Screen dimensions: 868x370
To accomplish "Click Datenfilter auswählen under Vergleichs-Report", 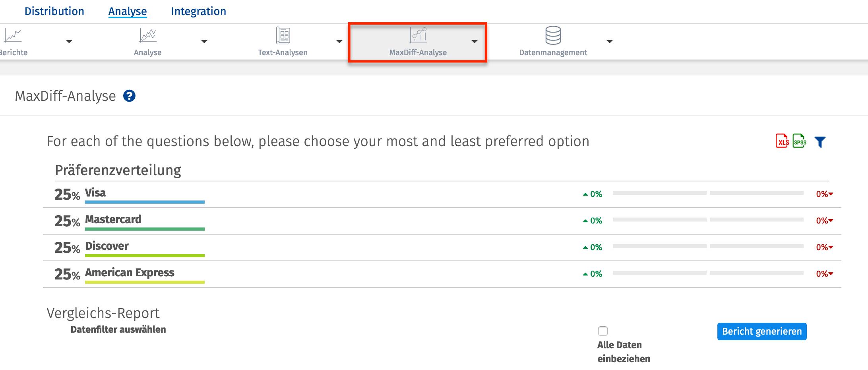I will [x=118, y=329].
